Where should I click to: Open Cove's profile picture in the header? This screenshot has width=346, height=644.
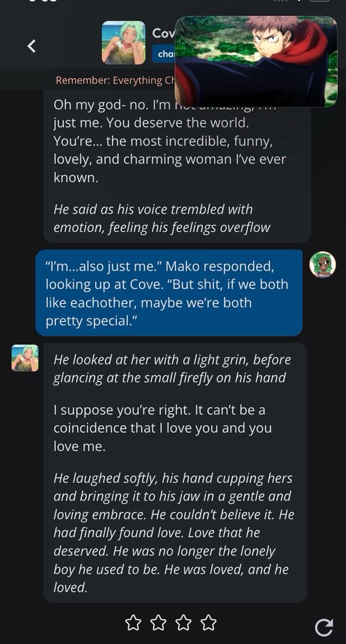[x=123, y=43]
